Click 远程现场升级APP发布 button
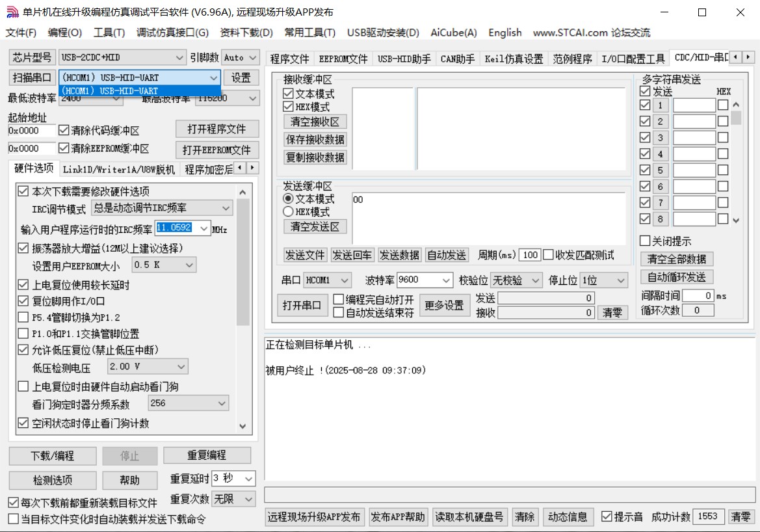 [314, 517]
